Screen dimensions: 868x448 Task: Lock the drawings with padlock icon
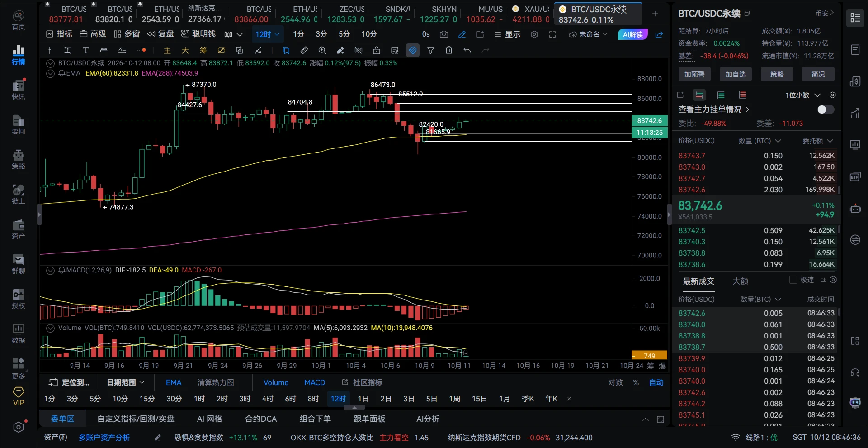pos(377,50)
